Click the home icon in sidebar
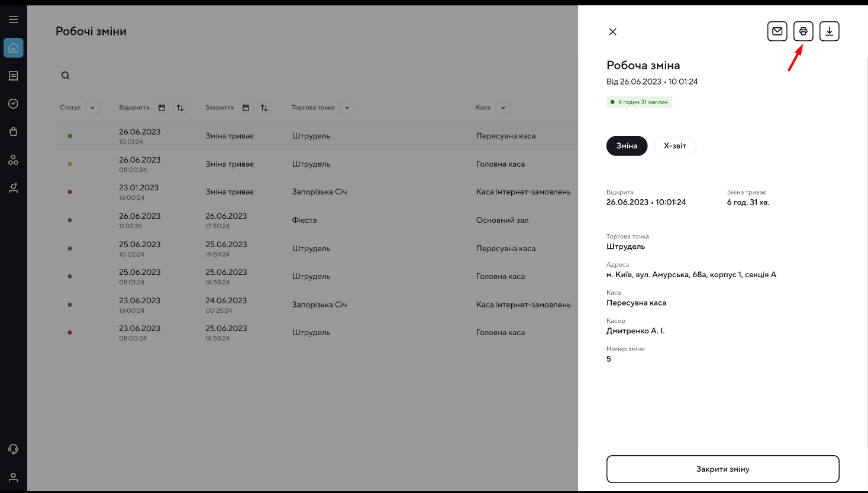Viewport: 868px width, 493px height. pos(13,48)
